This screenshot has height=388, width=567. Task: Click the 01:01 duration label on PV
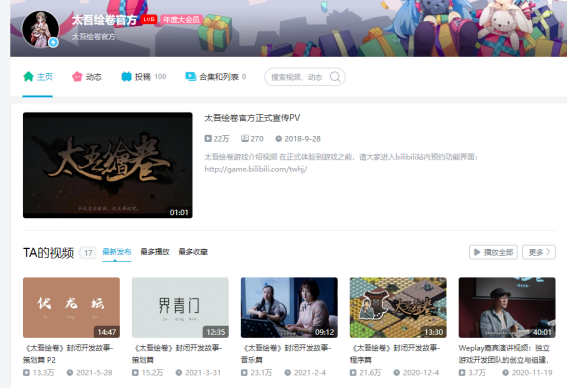coord(179,212)
